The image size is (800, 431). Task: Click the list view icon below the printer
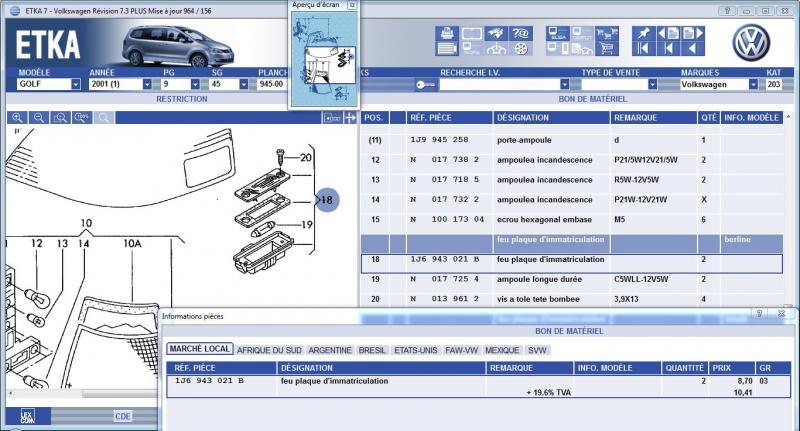tap(447, 48)
